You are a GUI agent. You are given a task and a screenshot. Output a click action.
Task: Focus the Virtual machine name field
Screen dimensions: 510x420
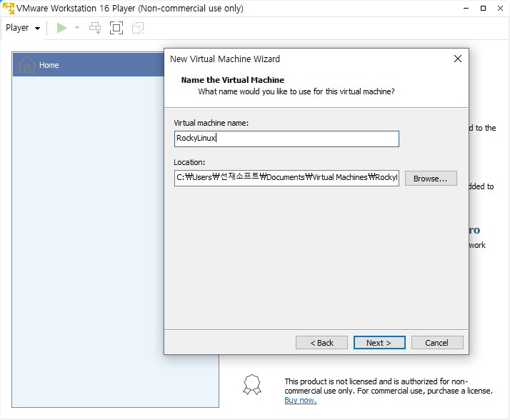coord(286,139)
